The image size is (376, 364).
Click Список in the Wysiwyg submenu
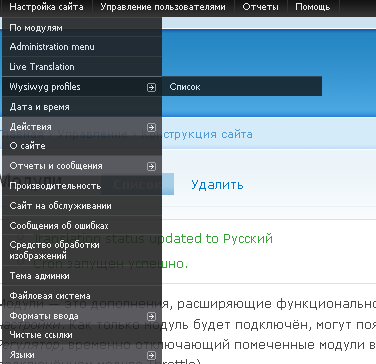[x=242, y=87]
